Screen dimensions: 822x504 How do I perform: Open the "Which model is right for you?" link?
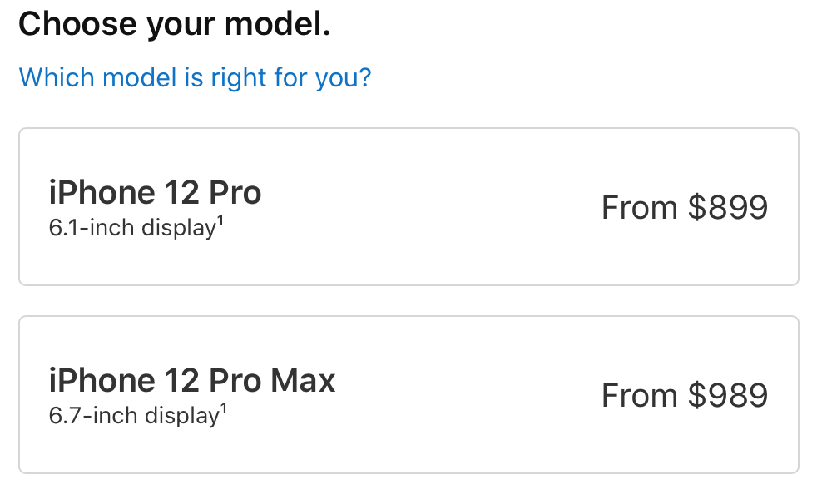(x=195, y=78)
